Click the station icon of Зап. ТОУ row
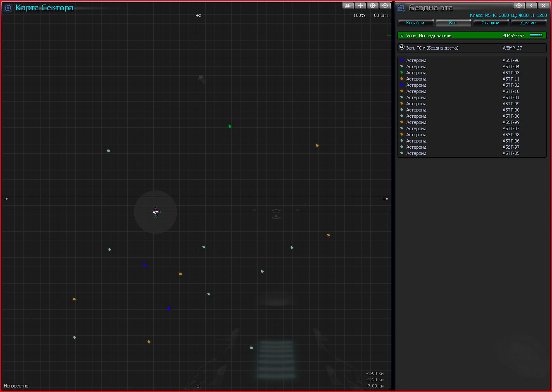552x392 pixels. click(402, 48)
